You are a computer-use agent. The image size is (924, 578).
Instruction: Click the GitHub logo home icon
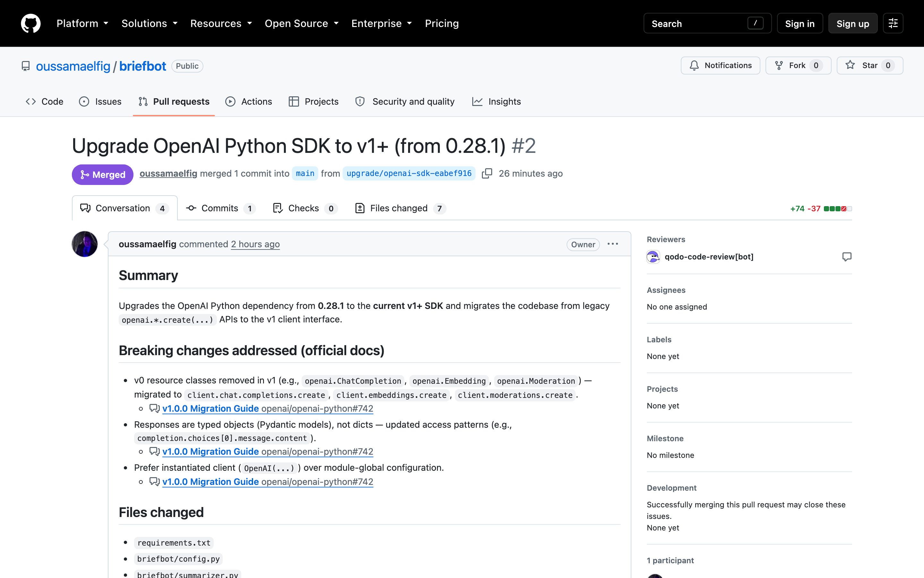click(x=30, y=23)
